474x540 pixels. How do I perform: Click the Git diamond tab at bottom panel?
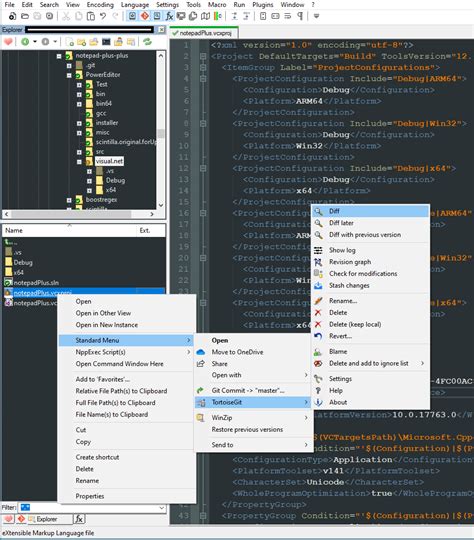coord(21,519)
